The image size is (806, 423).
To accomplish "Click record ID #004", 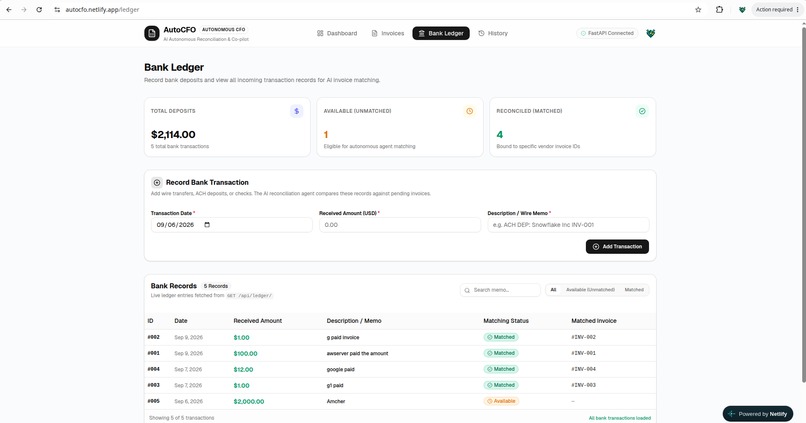I will 154,369.
